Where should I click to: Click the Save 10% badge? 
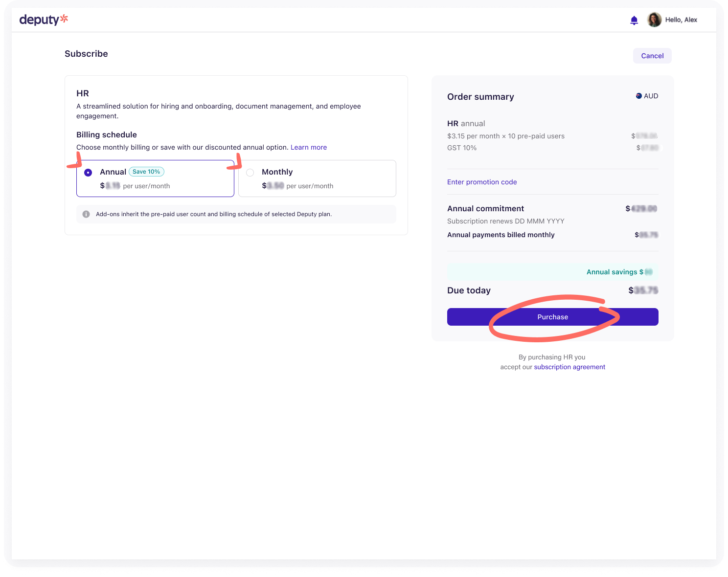(x=146, y=172)
